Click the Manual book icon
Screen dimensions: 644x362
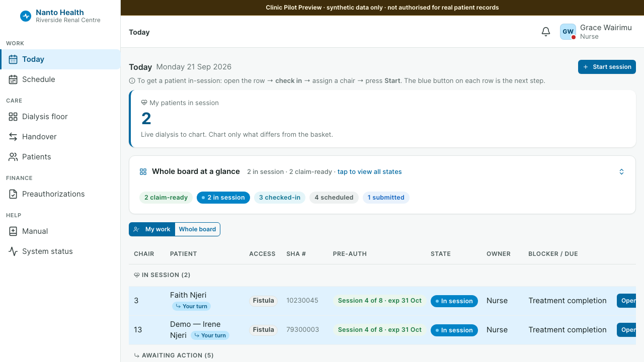(13, 231)
